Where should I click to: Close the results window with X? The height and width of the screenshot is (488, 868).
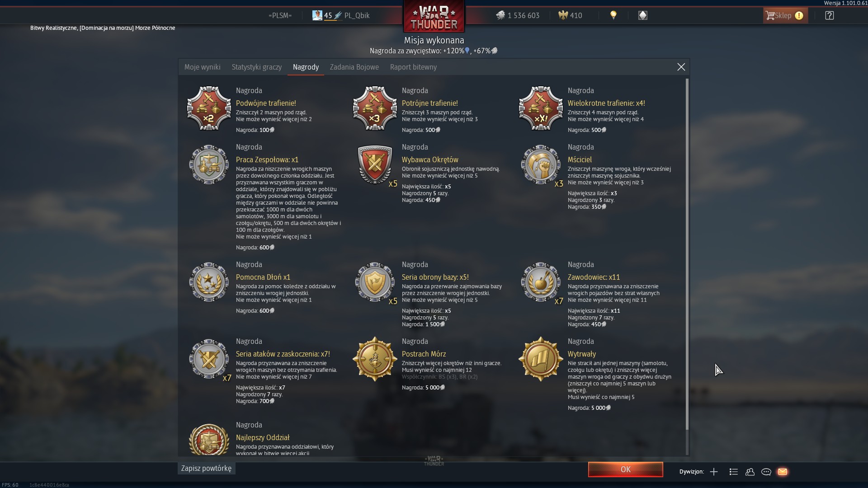(x=681, y=67)
